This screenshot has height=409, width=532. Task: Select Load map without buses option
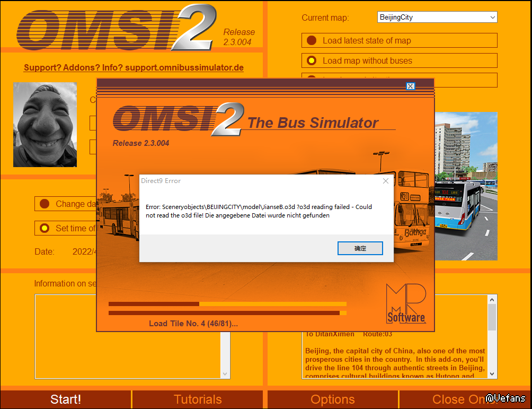point(312,61)
